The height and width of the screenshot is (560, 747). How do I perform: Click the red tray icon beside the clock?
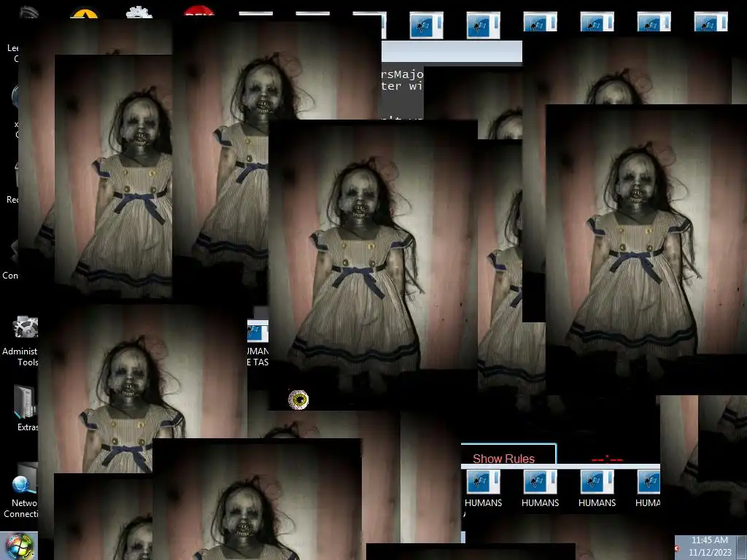(678, 548)
